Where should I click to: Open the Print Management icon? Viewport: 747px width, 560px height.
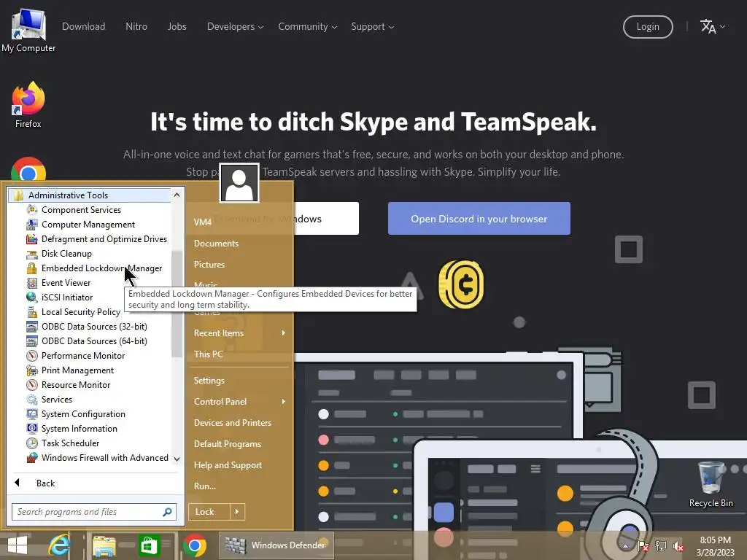pos(32,370)
